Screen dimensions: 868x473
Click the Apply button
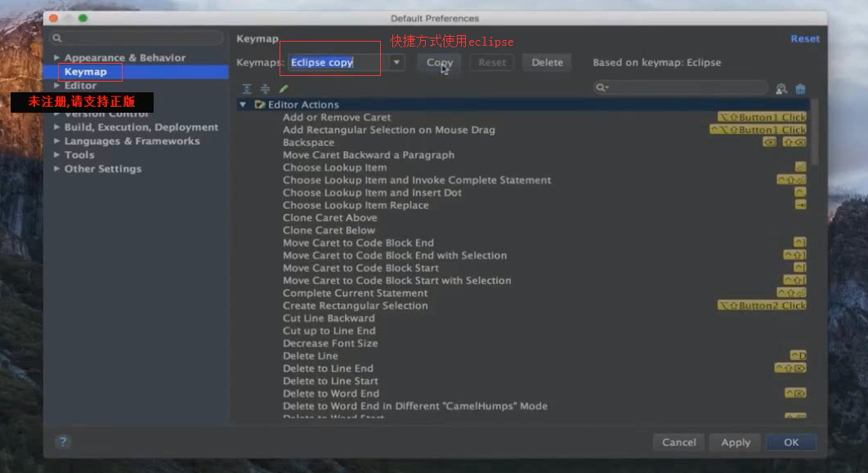tap(736, 442)
